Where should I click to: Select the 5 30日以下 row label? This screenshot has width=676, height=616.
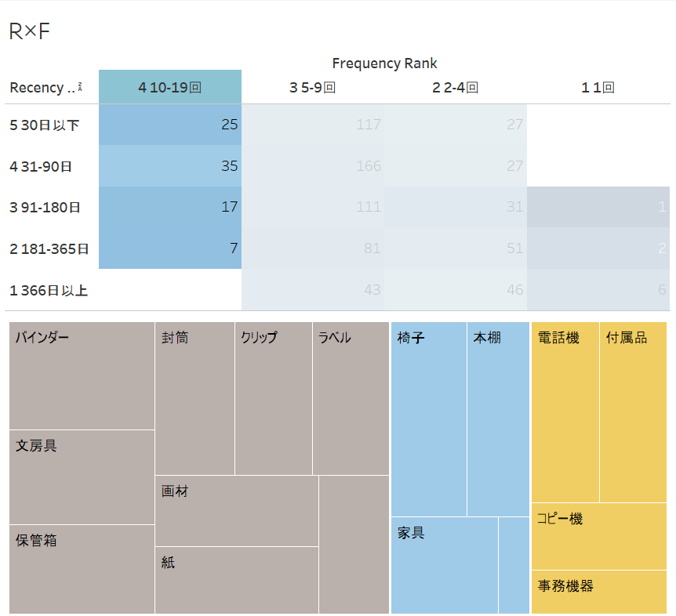(x=45, y=125)
